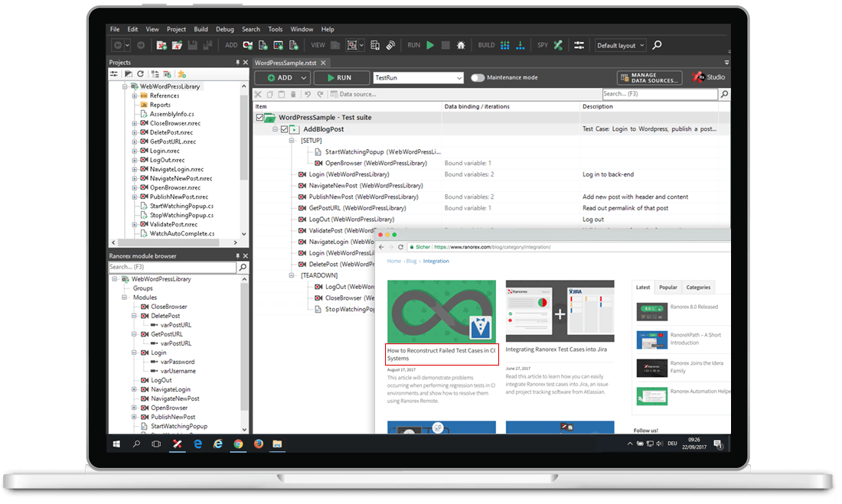Click the search icon in the module browser
Screen dimensions: 842x504
point(243,267)
